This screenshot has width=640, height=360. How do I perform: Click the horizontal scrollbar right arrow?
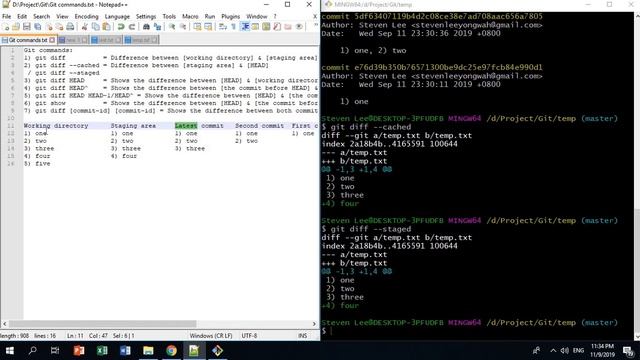(314, 324)
